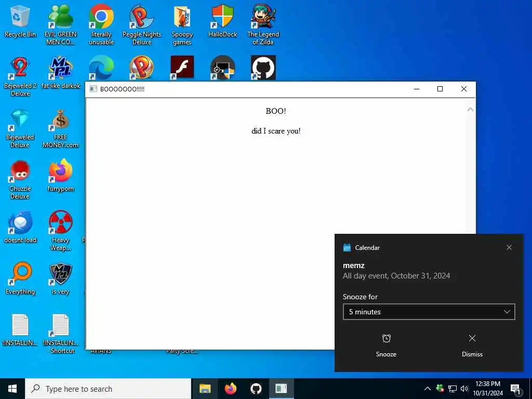Click the green tray icon beside the network icon
The height and width of the screenshot is (399, 532).
pyautogui.click(x=440, y=389)
